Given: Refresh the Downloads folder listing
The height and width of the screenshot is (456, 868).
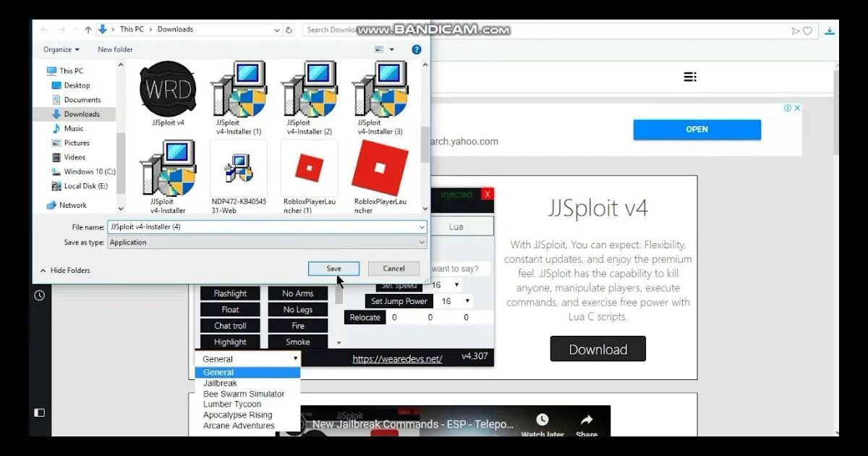Looking at the screenshot, I should point(289,30).
